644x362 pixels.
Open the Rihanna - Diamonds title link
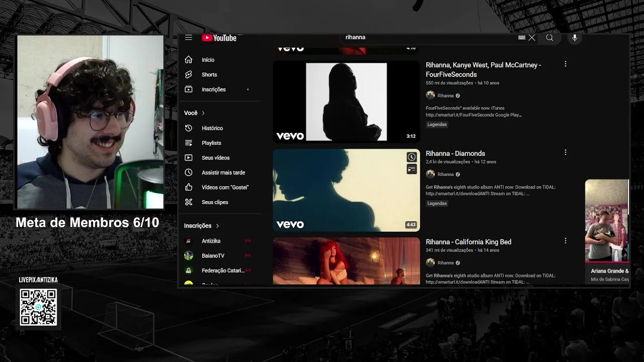click(x=455, y=153)
